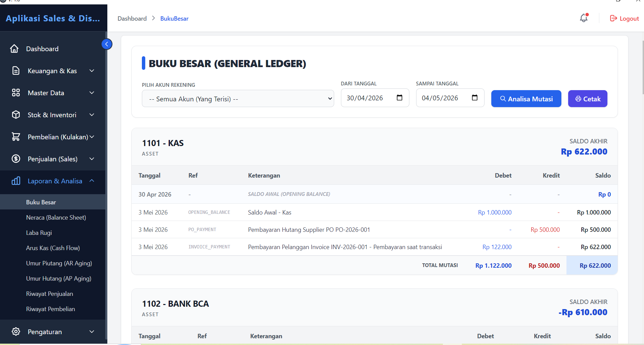The image size is (644, 345).
Task: Click the Keterangan column header in KAS table
Action: pos(264,175)
